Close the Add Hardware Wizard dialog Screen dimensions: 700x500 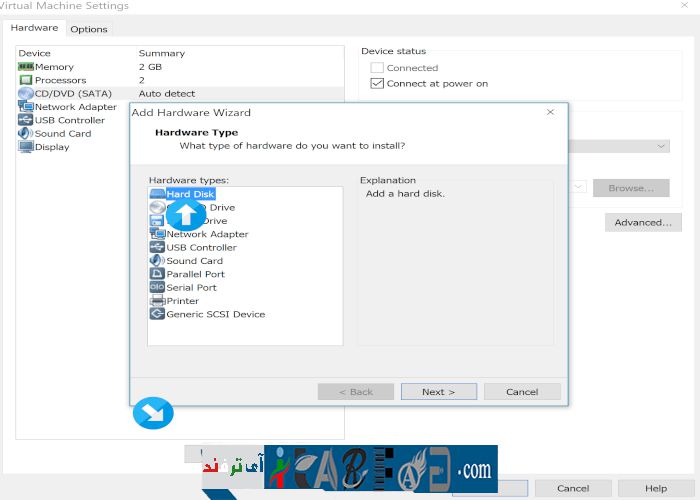[x=550, y=112]
